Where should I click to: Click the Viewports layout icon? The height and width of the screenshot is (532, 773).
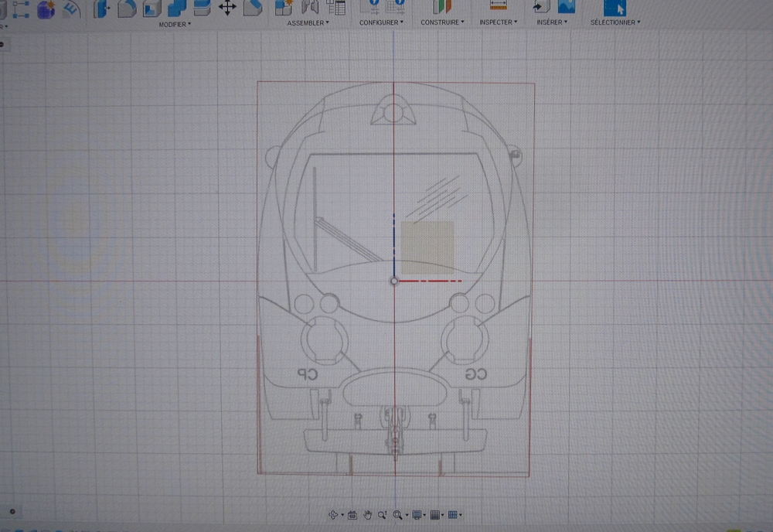pos(452,515)
